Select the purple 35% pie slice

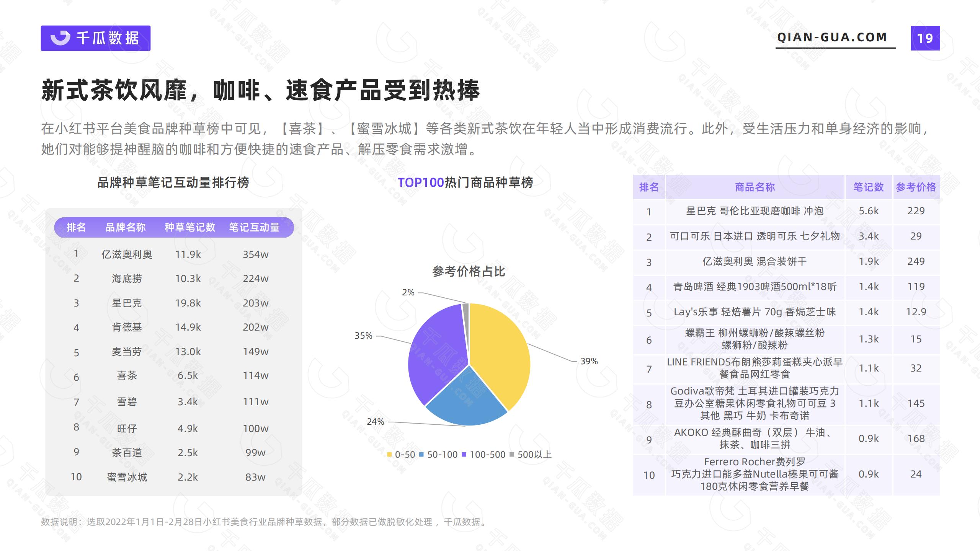(x=436, y=352)
